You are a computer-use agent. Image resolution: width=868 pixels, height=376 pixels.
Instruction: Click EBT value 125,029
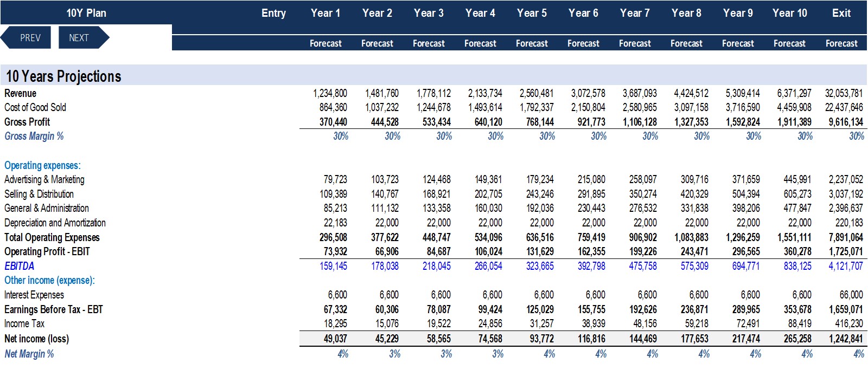click(x=540, y=309)
